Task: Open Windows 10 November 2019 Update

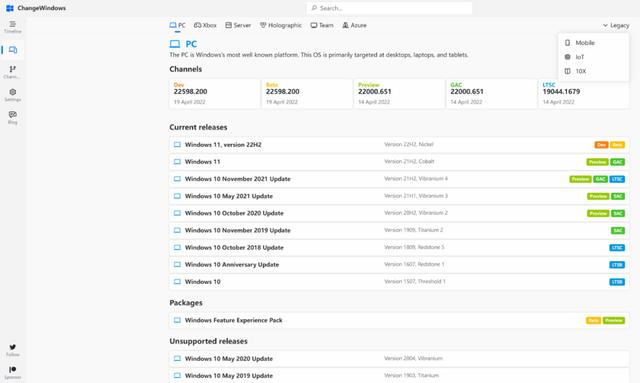Action: (x=399, y=230)
